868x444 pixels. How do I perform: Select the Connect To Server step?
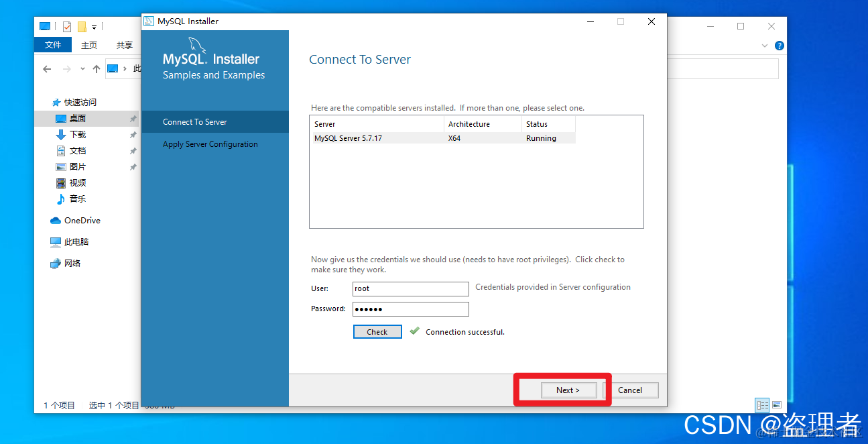(215, 122)
